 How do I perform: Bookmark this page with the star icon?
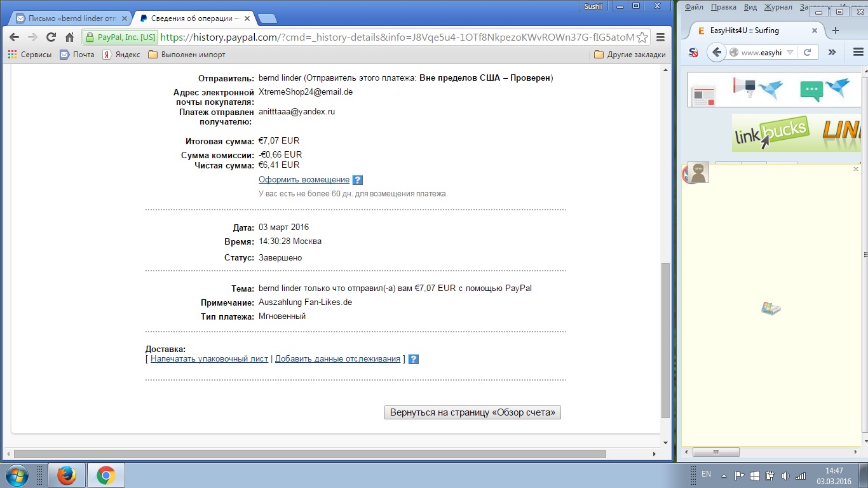coord(642,37)
